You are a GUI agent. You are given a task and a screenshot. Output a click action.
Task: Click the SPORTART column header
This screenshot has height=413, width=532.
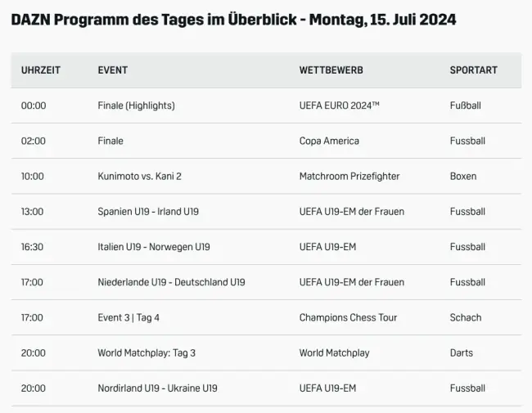473,70
